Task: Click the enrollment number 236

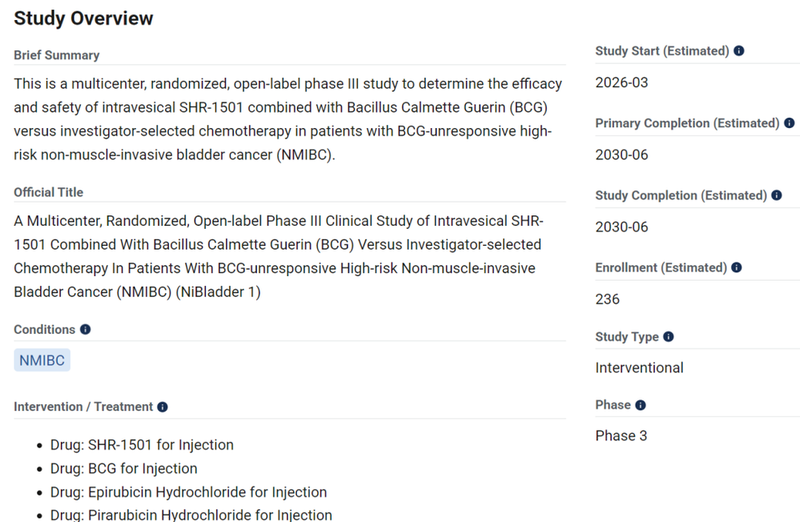Action: coord(607,299)
